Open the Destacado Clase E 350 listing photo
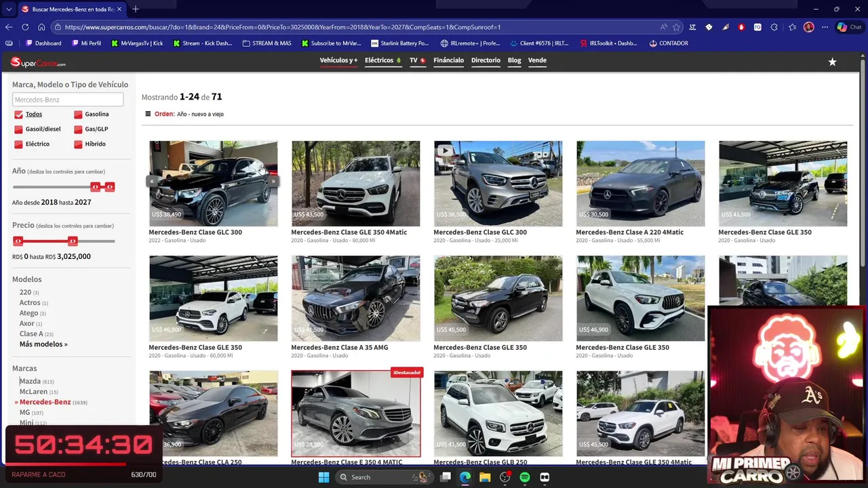The height and width of the screenshot is (488, 868). coord(356,414)
